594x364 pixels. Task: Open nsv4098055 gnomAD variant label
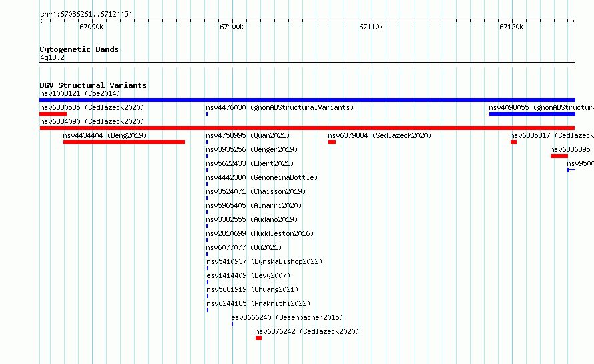(541, 107)
